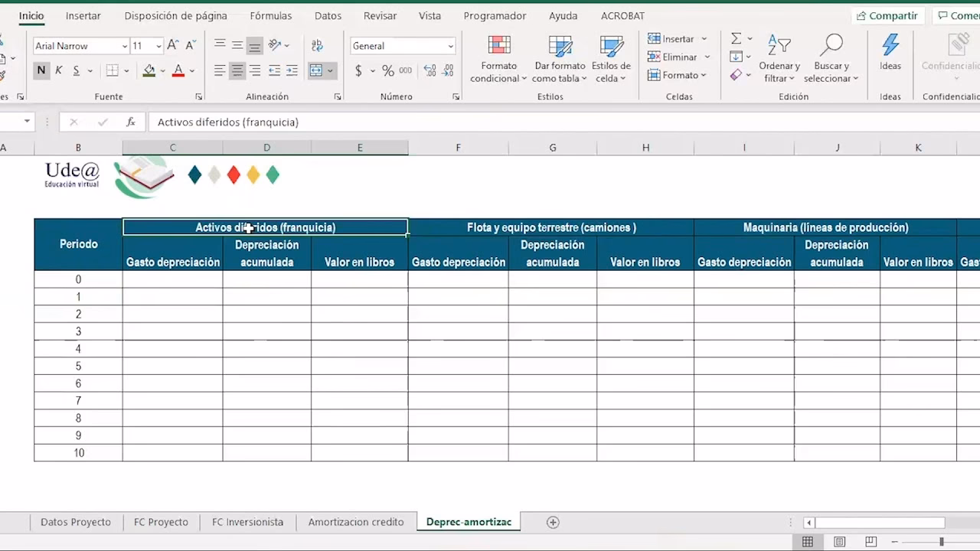980x551 pixels.
Task: Toggle bold formatting N button
Action: [41, 70]
